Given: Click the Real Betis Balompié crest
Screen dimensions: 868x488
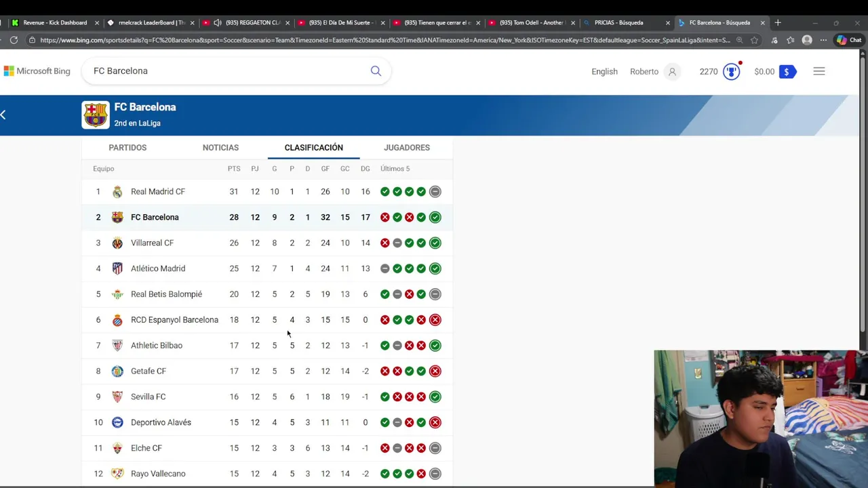Looking at the screenshot, I should click(117, 294).
